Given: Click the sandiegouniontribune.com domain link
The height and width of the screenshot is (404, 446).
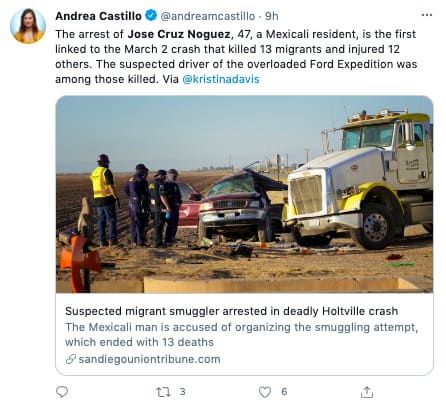Looking at the screenshot, I should [x=149, y=359].
